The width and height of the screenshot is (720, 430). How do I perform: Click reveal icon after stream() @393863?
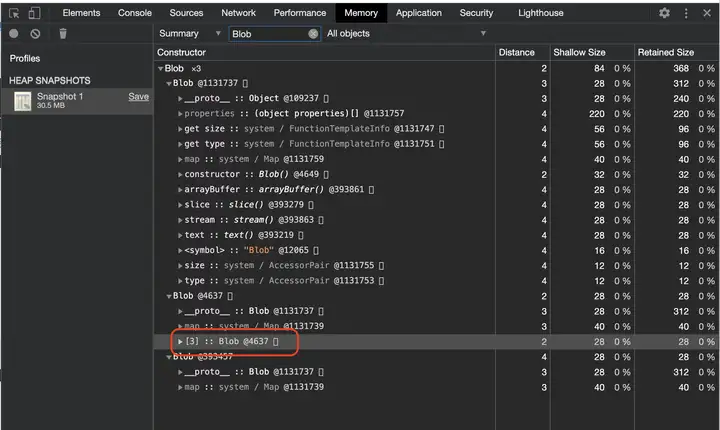click(x=321, y=220)
